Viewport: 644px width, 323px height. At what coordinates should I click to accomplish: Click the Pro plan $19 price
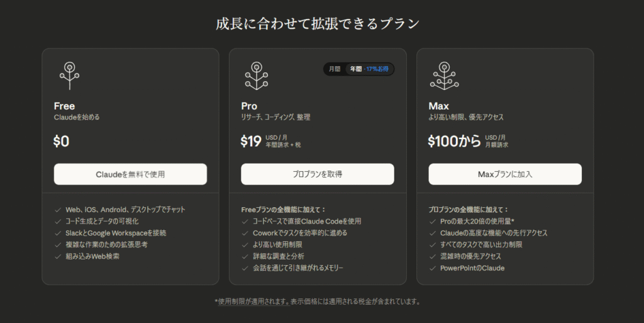[251, 142]
